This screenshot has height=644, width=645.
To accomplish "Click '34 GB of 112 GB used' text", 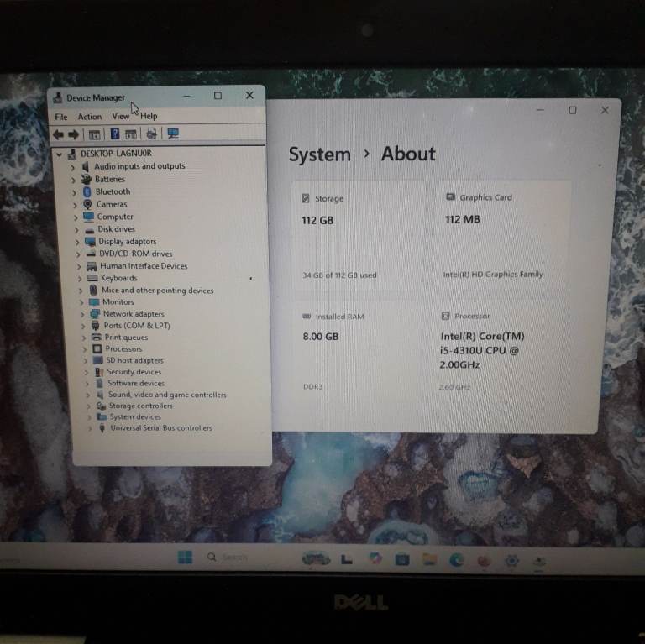I will click(339, 275).
